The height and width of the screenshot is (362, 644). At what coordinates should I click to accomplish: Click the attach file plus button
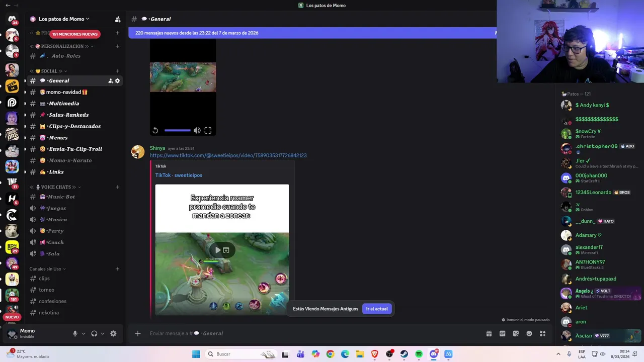click(138, 333)
